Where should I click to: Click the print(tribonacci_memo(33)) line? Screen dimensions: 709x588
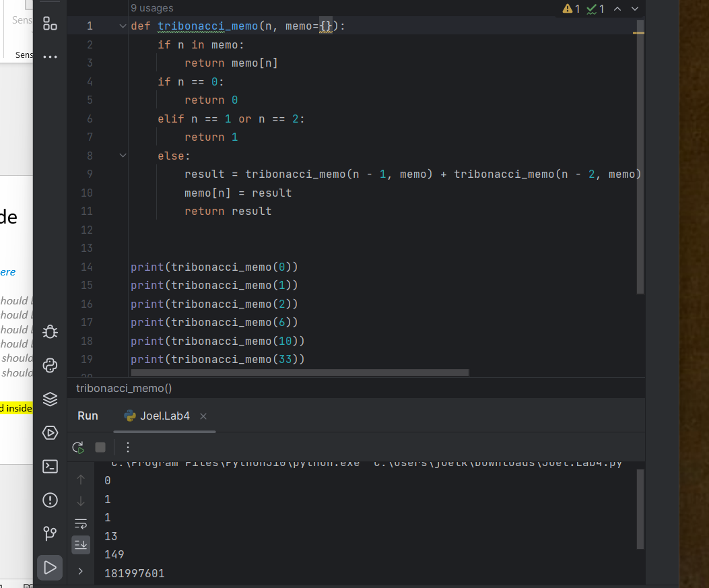[217, 359]
